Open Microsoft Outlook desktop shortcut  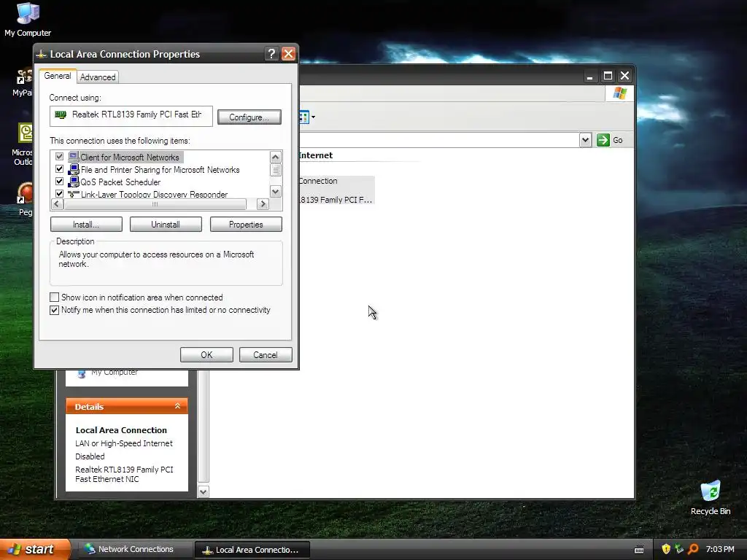(24, 144)
